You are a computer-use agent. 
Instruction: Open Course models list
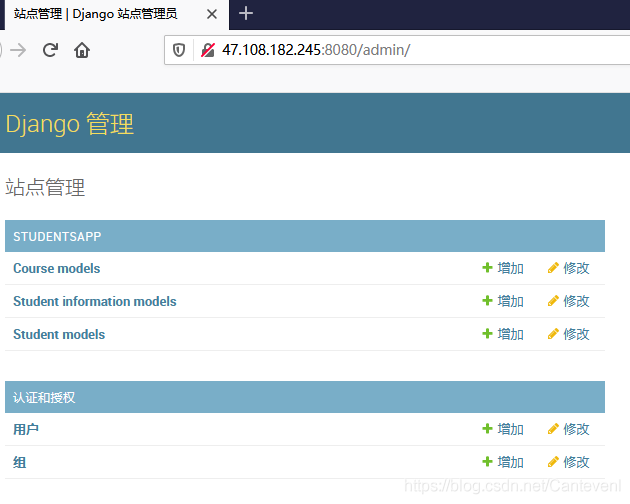pos(57,268)
